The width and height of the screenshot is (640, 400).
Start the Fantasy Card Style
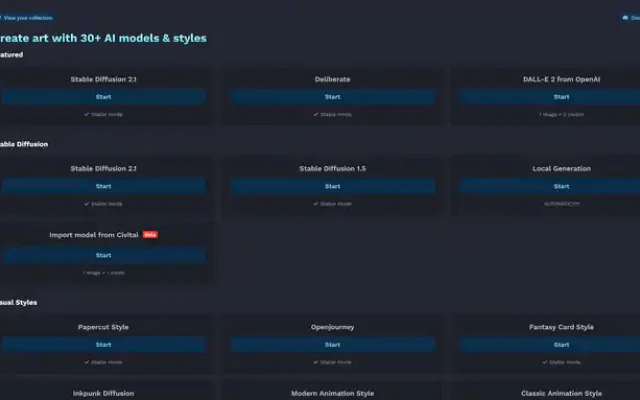[x=550, y=344]
